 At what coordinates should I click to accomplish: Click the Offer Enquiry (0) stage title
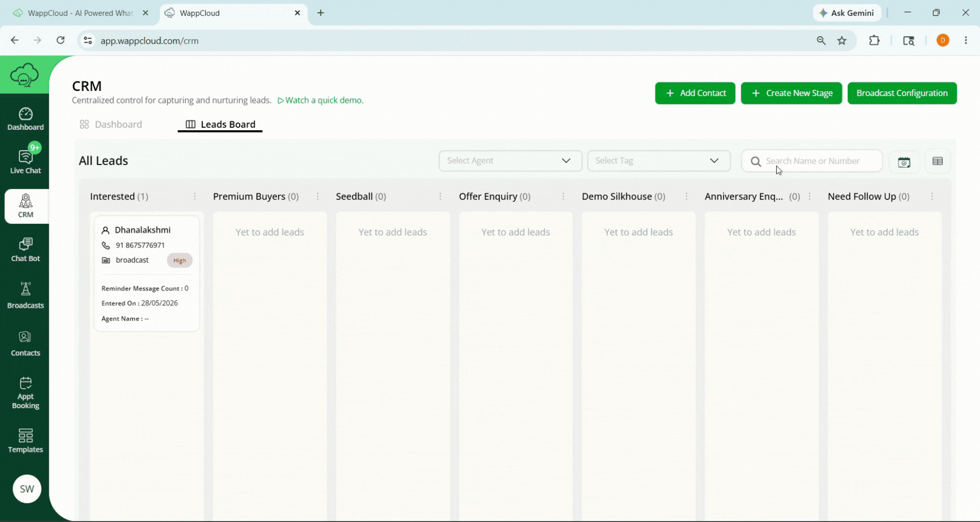click(495, 197)
